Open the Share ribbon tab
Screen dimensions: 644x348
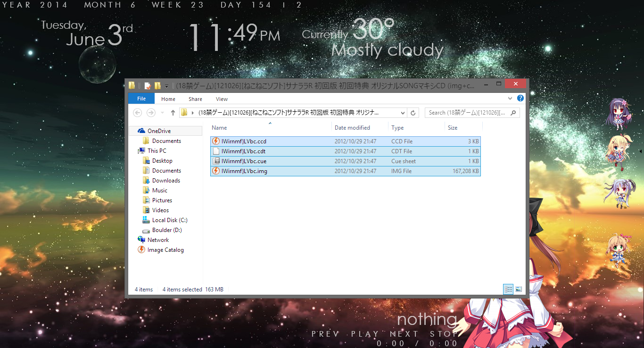195,99
